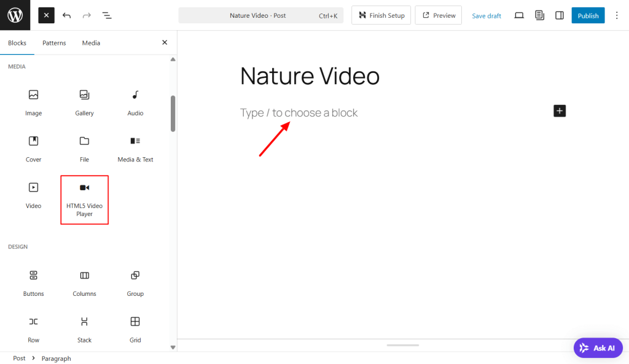Click the Save draft link
The width and height of the screenshot is (629, 364).
click(x=486, y=15)
